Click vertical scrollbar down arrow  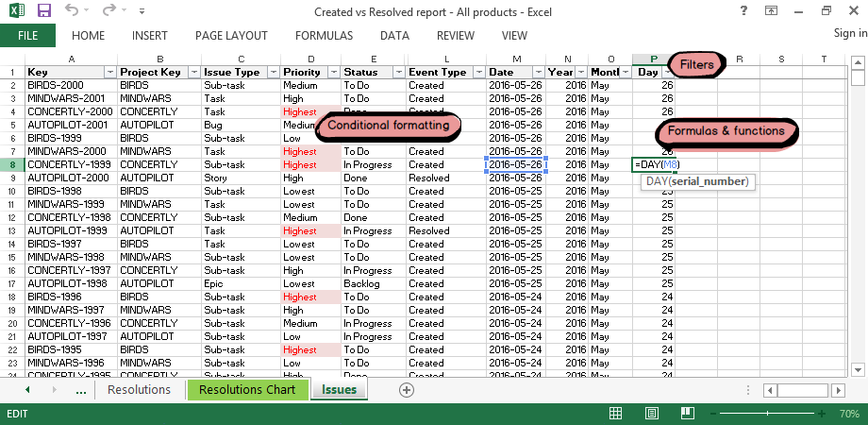click(x=858, y=369)
